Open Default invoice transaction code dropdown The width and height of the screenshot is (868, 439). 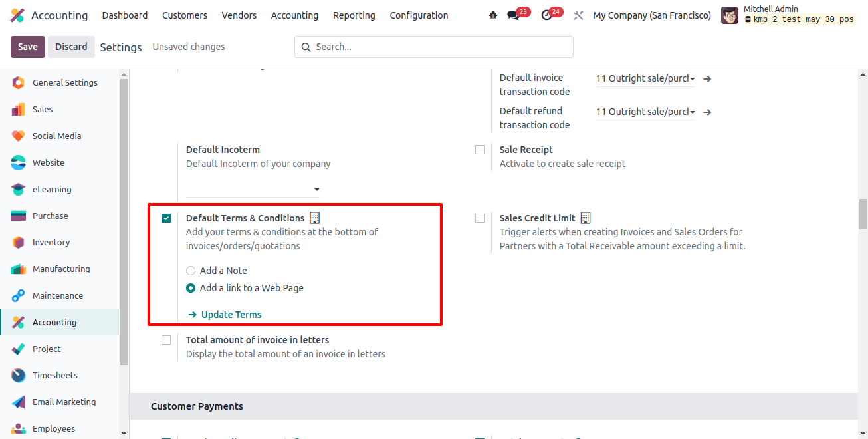tap(645, 78)
